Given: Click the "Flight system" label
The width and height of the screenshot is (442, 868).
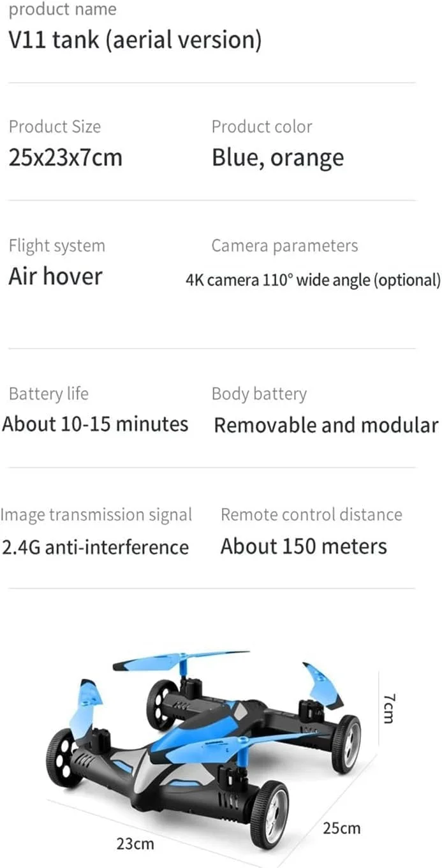Looking at the screenshot, I should [x=57, y=245].
